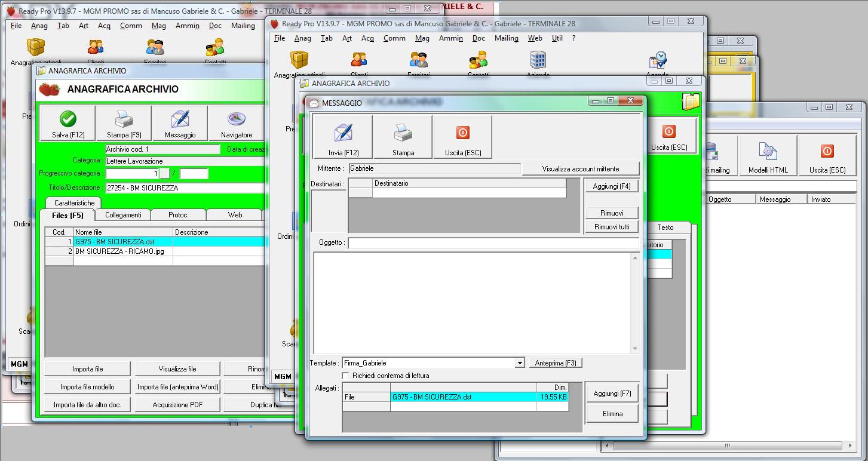Click Acquisizione PDF button

pyautogui.click(x=177, y=405)
